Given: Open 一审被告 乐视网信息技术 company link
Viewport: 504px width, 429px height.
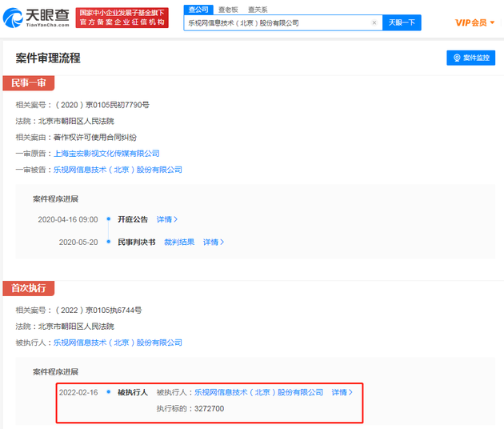Looking at the screenshot, I should point(118,170).
